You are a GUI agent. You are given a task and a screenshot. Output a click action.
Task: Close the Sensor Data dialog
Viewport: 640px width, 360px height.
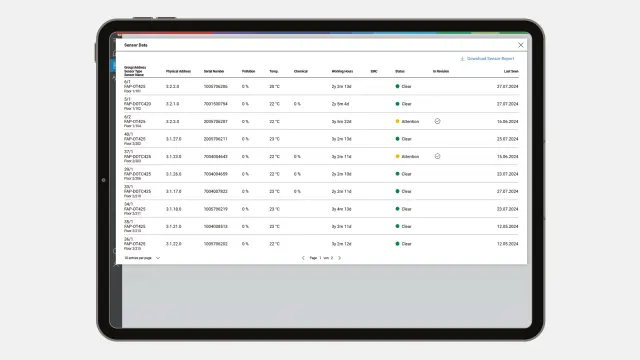point(520,45)
